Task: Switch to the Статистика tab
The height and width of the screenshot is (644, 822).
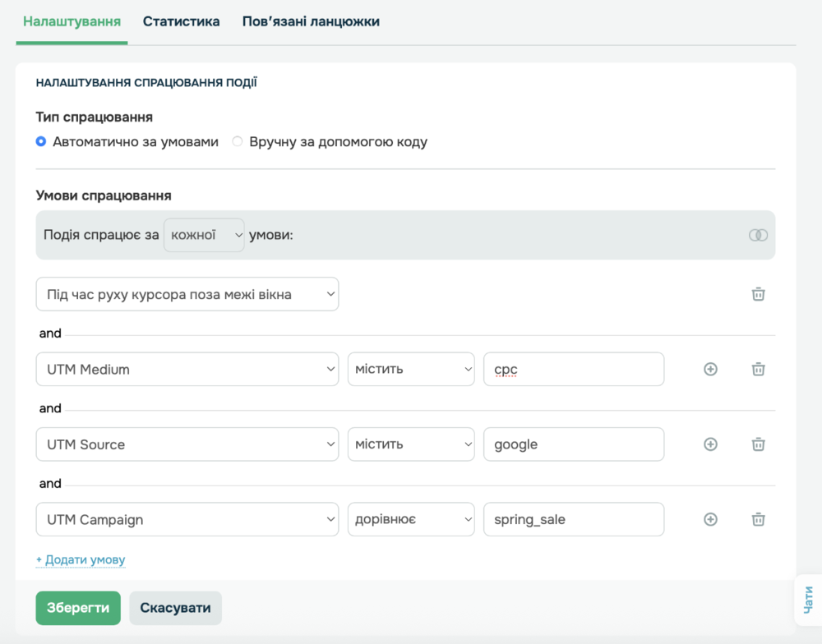Action: [x=181, y=21]
